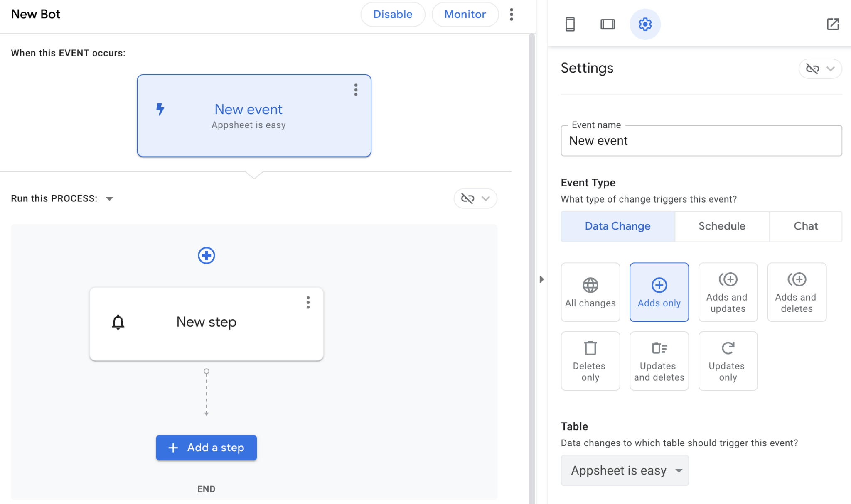The height and width of the screenshot is (504, 851).
Task: Select the settings gear icon
Action: pyautogui.click(x=645, y=24)
